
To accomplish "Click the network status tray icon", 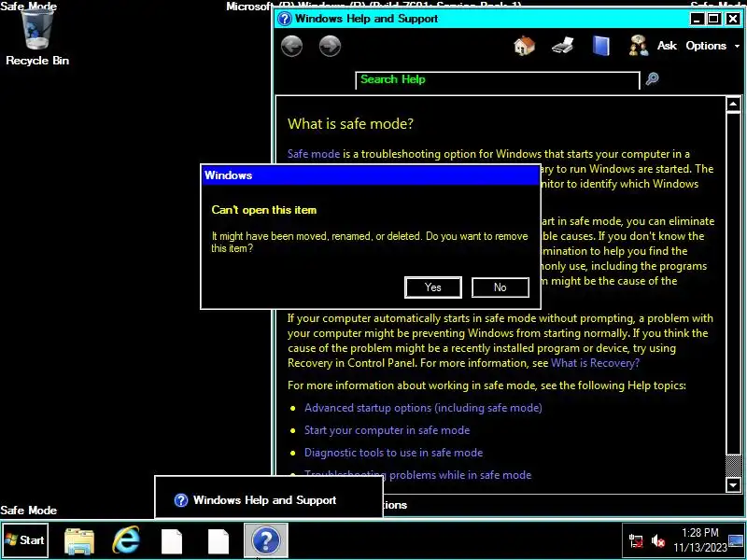I will 636,541.
